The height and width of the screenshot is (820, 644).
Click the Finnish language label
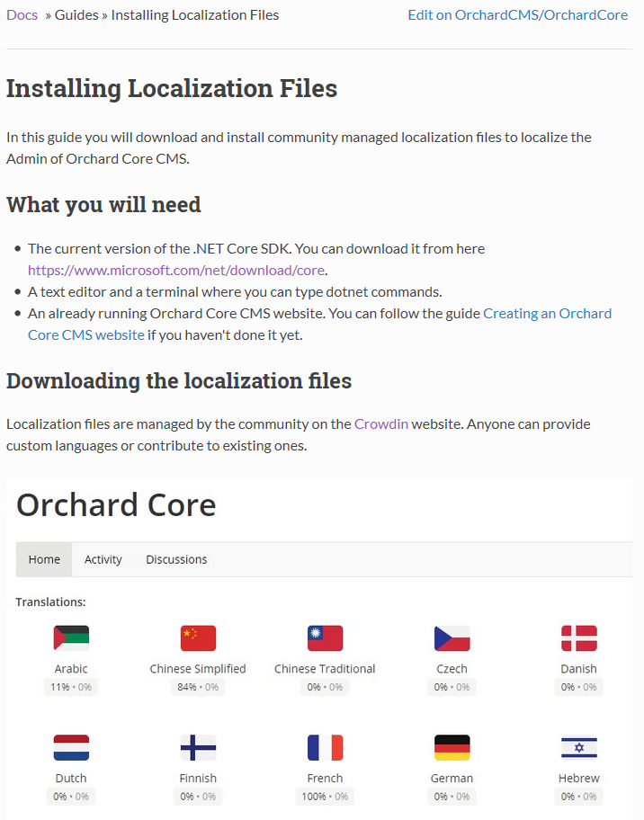pyautogui.click(x=198, y=778)
